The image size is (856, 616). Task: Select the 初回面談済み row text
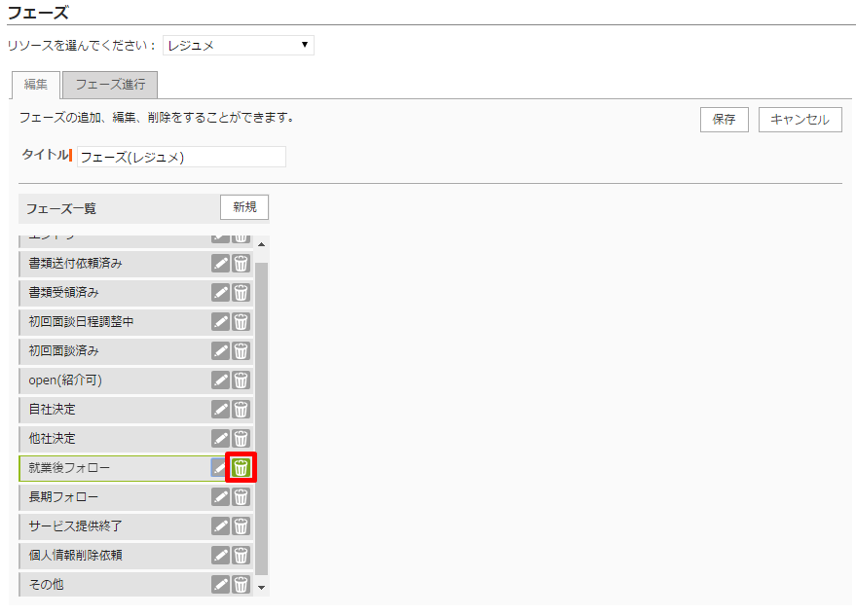click(64, 351)
